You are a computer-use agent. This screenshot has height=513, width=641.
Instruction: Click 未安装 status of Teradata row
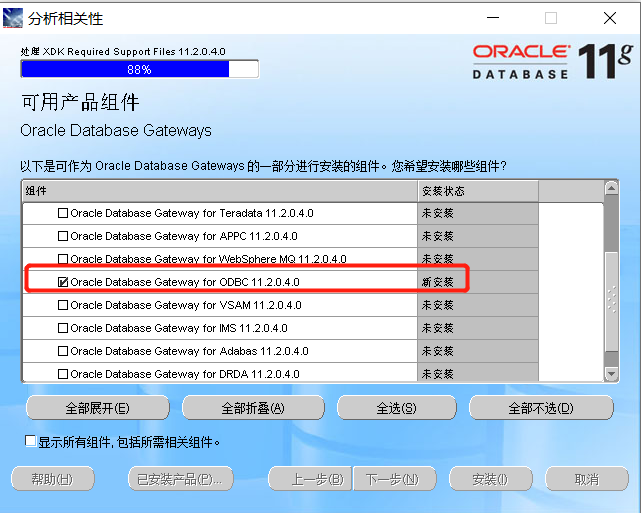[437, 213]
